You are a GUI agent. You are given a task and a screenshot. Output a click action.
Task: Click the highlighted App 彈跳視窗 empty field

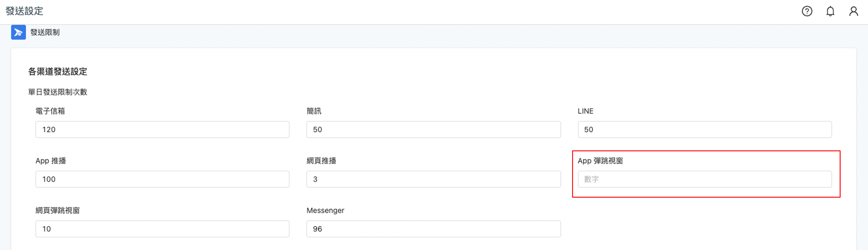[704, 179]
